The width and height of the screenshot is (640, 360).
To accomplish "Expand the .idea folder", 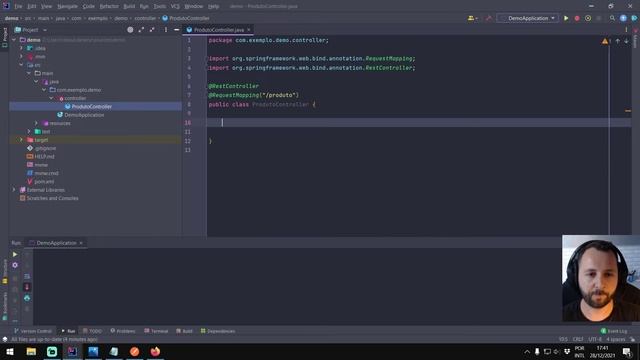I will pos(21,48).
